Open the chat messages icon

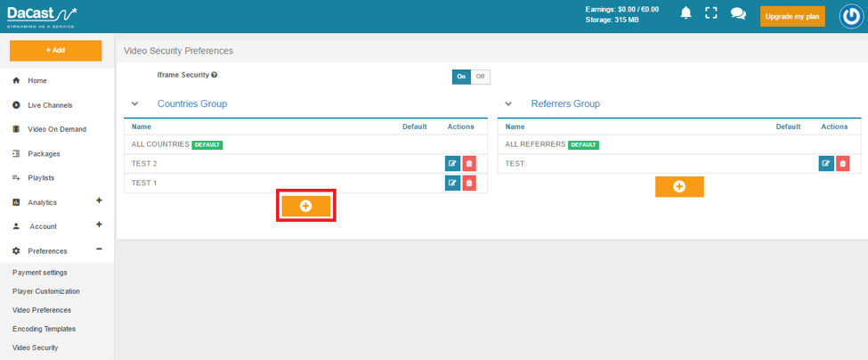click(x=738, y=13)
